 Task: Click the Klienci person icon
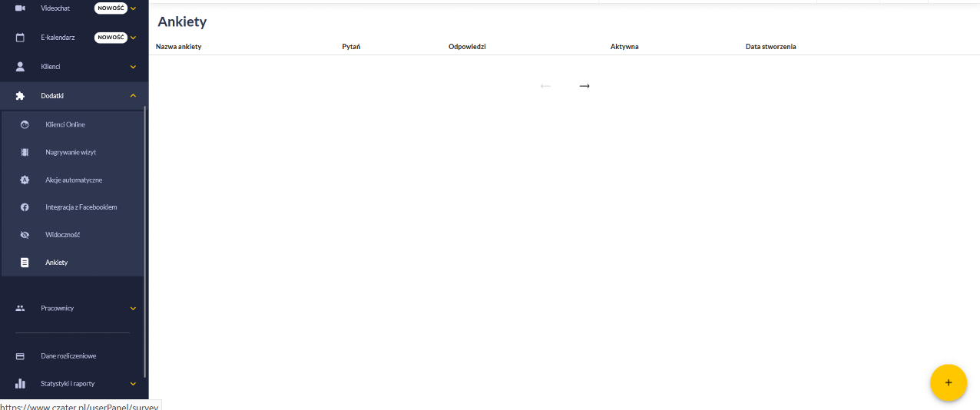pyautogui.click(x=21, y=67)
